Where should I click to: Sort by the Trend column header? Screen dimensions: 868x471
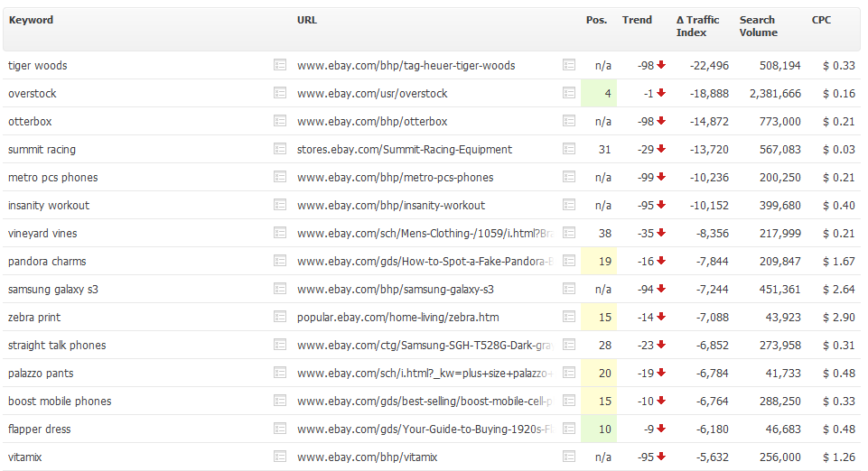pos(637,20)
